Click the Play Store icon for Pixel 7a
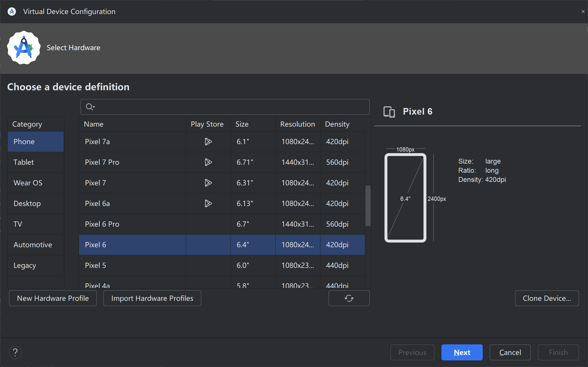Image resolution: width=588 pixels, height=367 pixels. (x=208, y=142)
